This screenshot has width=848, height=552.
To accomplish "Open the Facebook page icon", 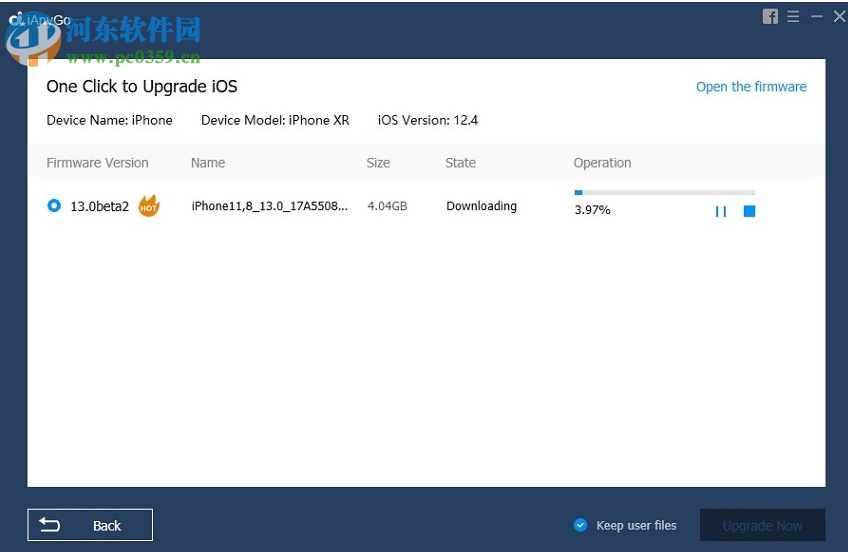I will coord(770,17).
